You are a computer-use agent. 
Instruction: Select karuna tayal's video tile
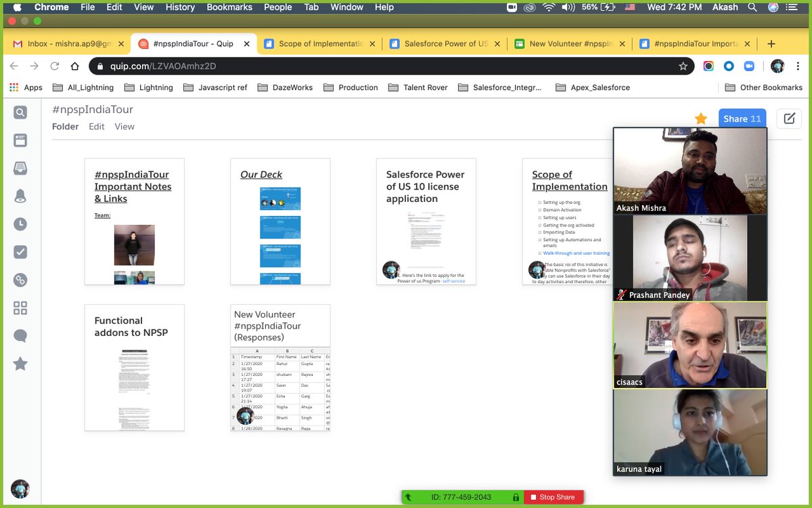tap(690, 431)
